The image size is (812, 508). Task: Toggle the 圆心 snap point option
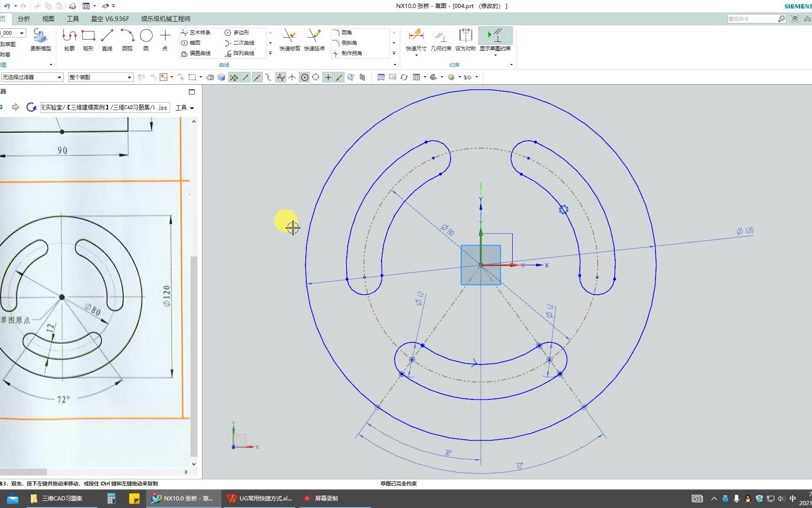tap(304, 77)
